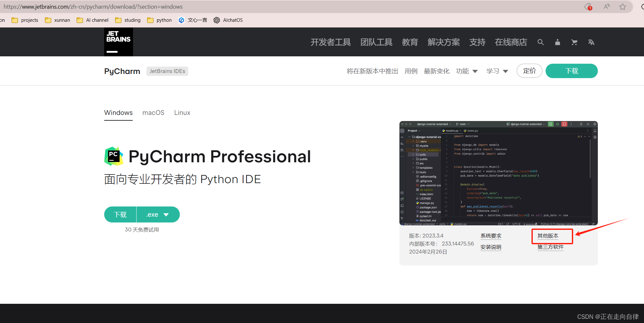Viewport: 644px width, 323px height.
Task: Open the AIchatOS bookmark
Action: [x=228, y=20]
